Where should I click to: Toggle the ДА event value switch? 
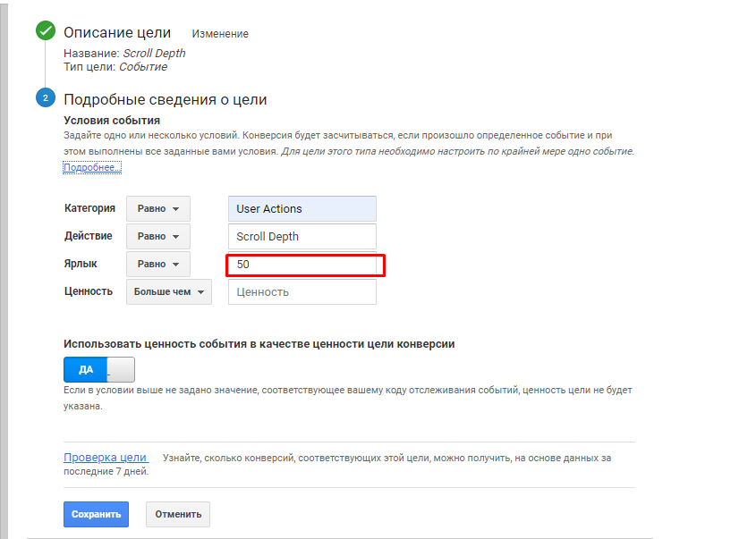(98, 369)
